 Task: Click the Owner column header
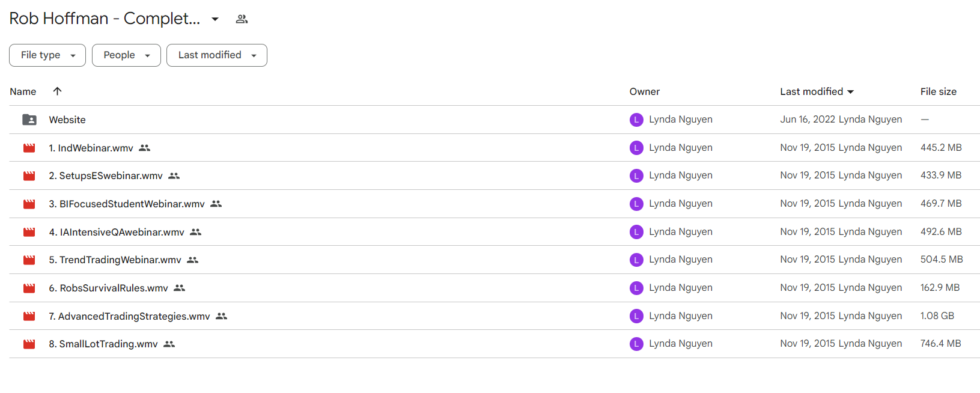click(x=645, y=91)
